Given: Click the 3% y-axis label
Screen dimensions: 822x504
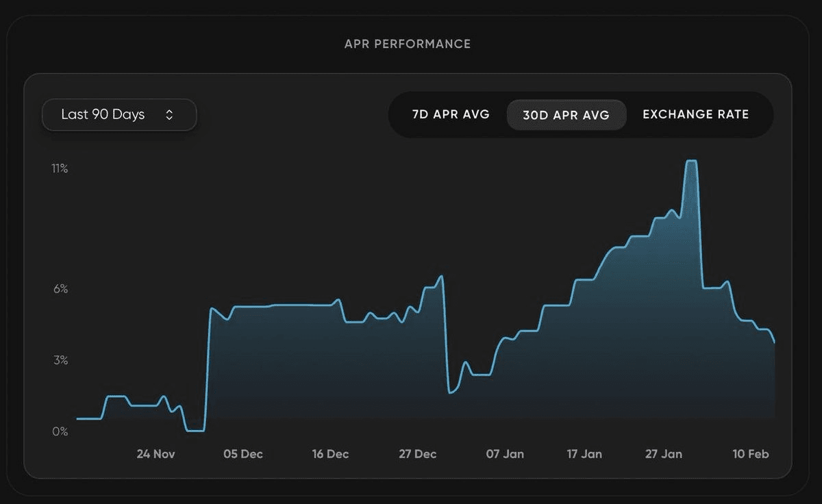Looking at the screenshot, I should tap(60, 360).
